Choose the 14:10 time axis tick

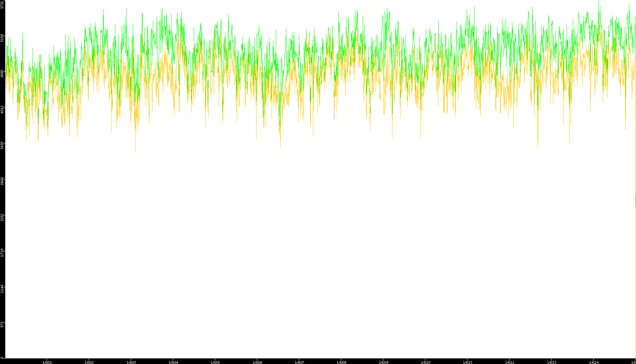425,362
